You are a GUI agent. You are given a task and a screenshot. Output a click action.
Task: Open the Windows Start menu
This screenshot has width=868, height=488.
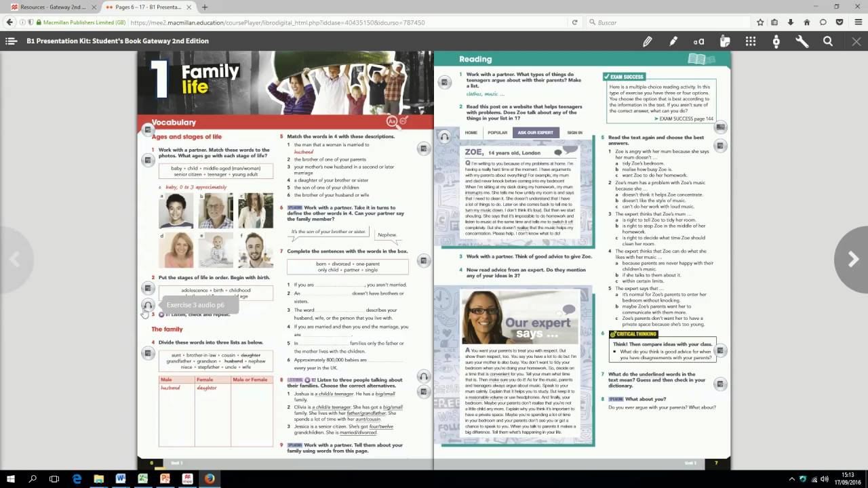[x=11, y=479]
